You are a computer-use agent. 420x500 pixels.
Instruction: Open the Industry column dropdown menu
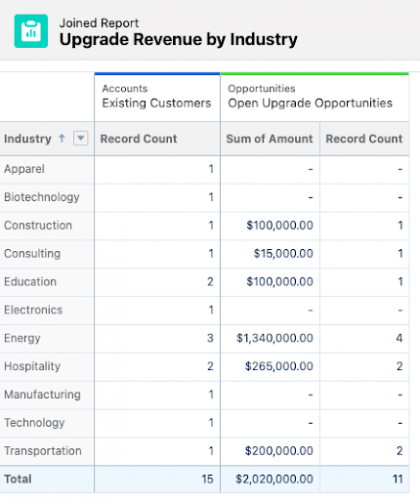[x=81, y=138]
